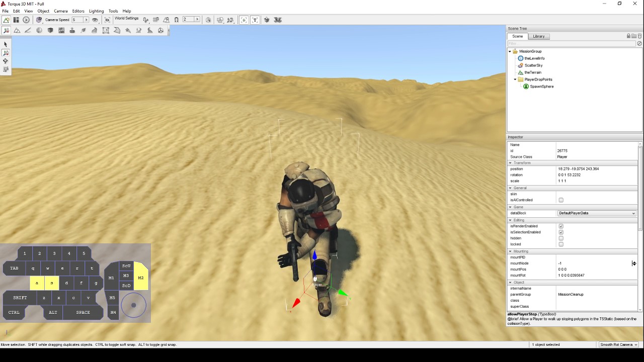The height and width of the screenshot is (362, 644).
Task: Open the Lighting menu
Action: 96,11
